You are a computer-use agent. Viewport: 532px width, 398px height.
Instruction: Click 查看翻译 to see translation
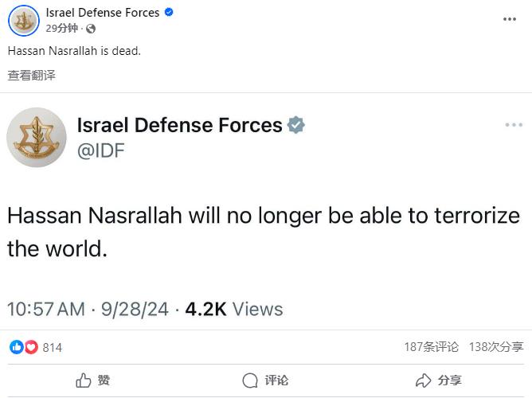(32, 76)
